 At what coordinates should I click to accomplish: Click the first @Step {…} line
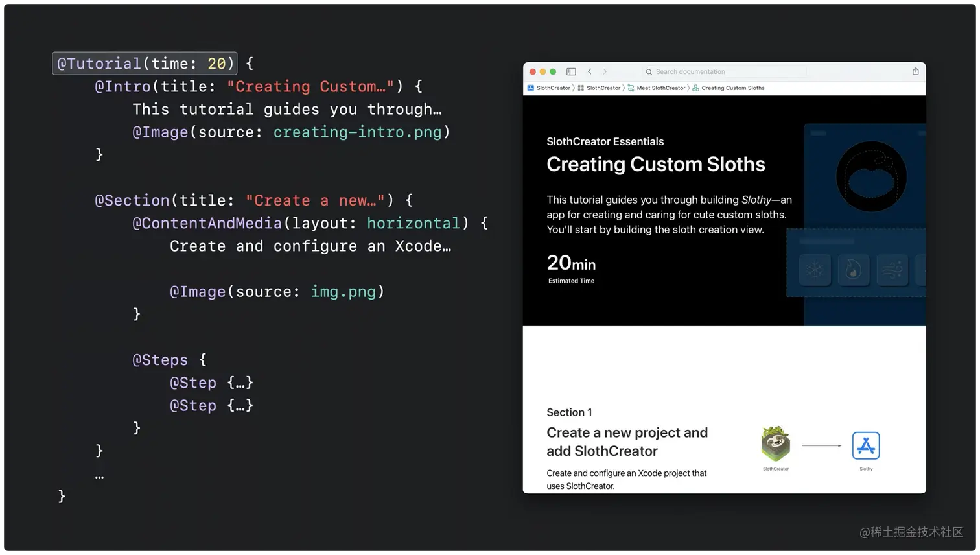tap(211, 383)
